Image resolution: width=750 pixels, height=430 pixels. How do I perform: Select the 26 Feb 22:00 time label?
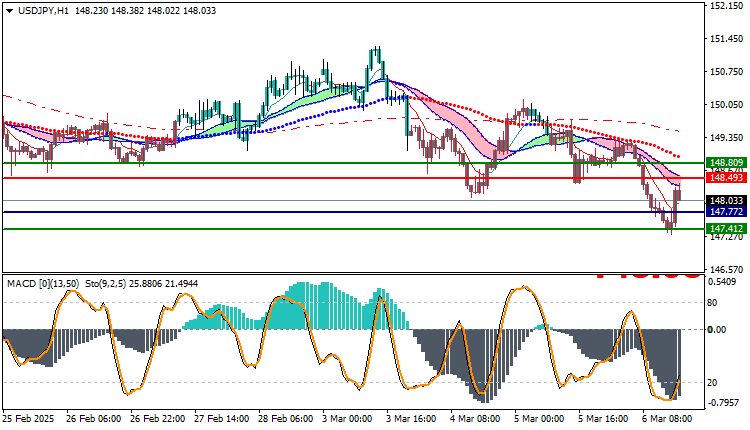157,419
